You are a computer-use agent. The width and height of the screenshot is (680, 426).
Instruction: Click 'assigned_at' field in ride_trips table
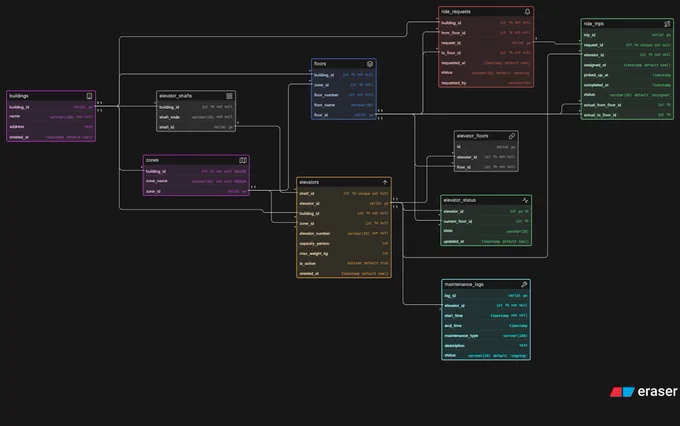[627, 65]
